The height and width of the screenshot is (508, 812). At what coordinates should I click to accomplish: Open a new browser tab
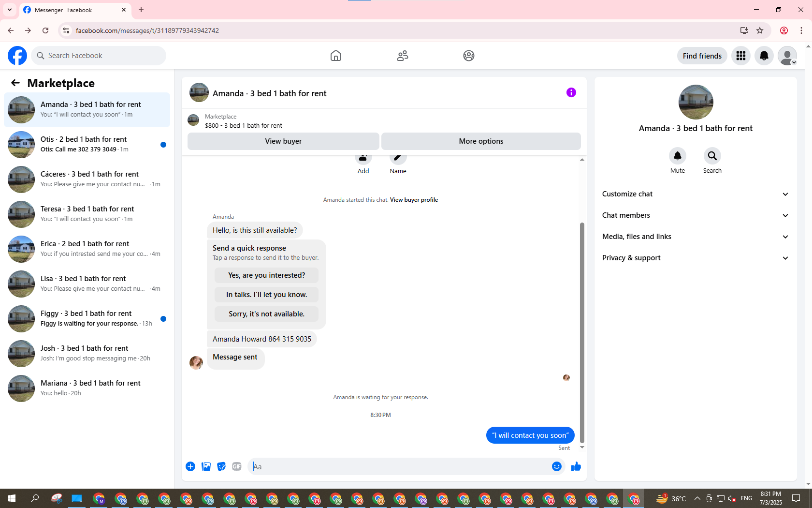(x=141, y=10)
